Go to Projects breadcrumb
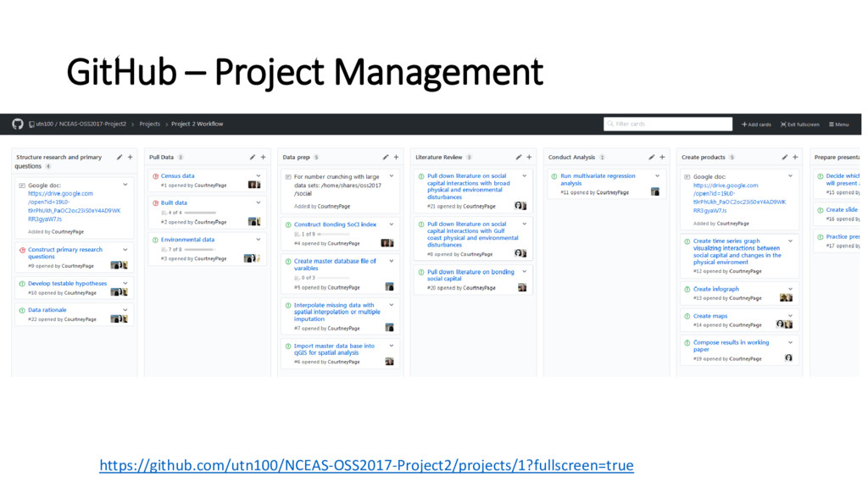The height and width of the screenshot is (488, 868). 149,124
